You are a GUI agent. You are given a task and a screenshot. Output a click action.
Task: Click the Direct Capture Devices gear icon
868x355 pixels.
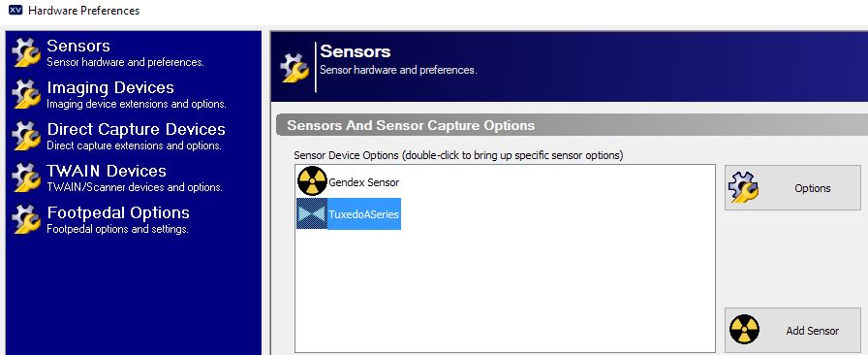point(26,136)
